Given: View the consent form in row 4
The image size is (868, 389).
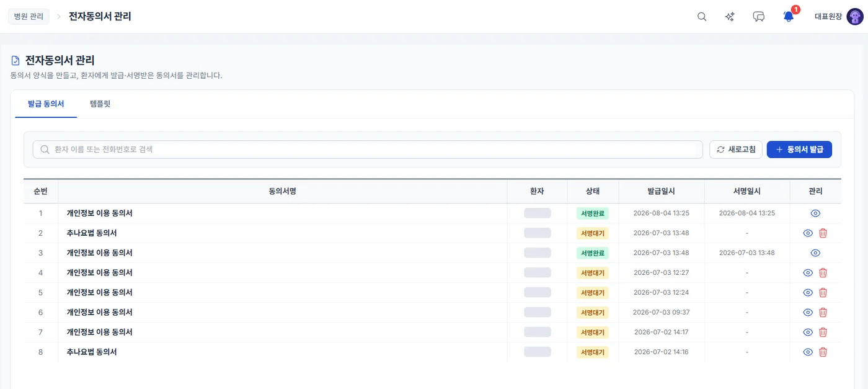Looking at the screenshot, I should tap(808, 273).
